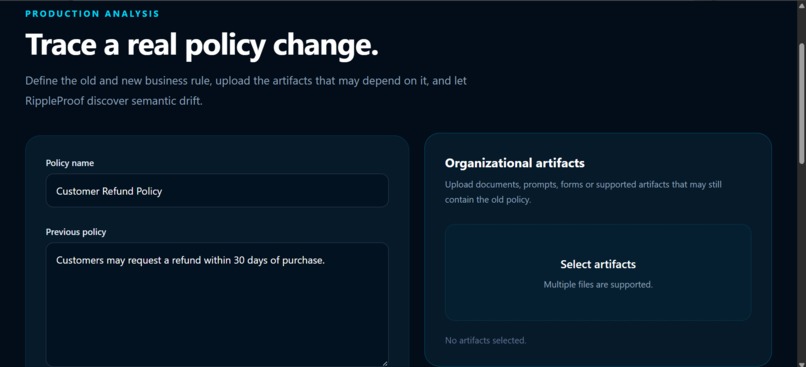Image resolution: width=806 pixels, height=367 pixels.
Task: Click the 'Trace a real policy change.' heading
Action: (202, 45)
